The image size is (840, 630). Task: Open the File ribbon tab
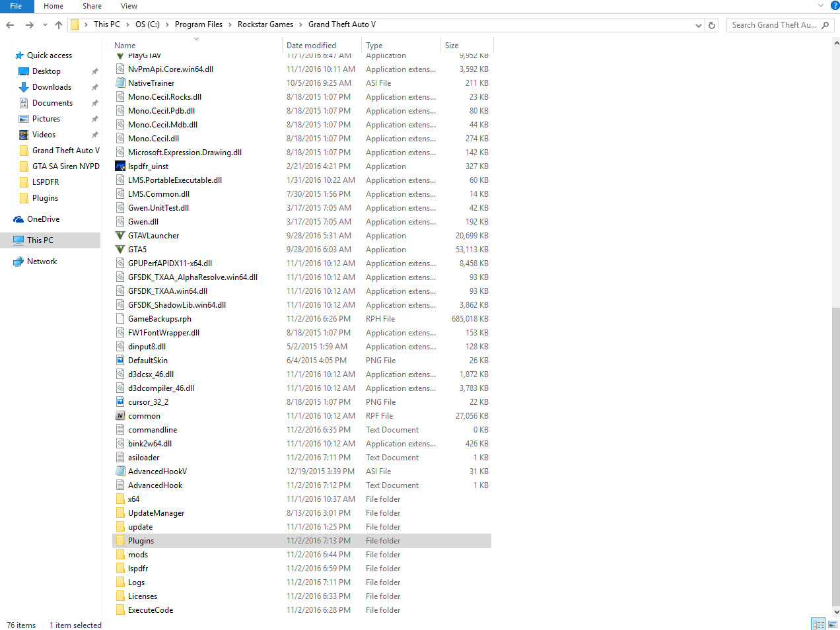[16, 6]
